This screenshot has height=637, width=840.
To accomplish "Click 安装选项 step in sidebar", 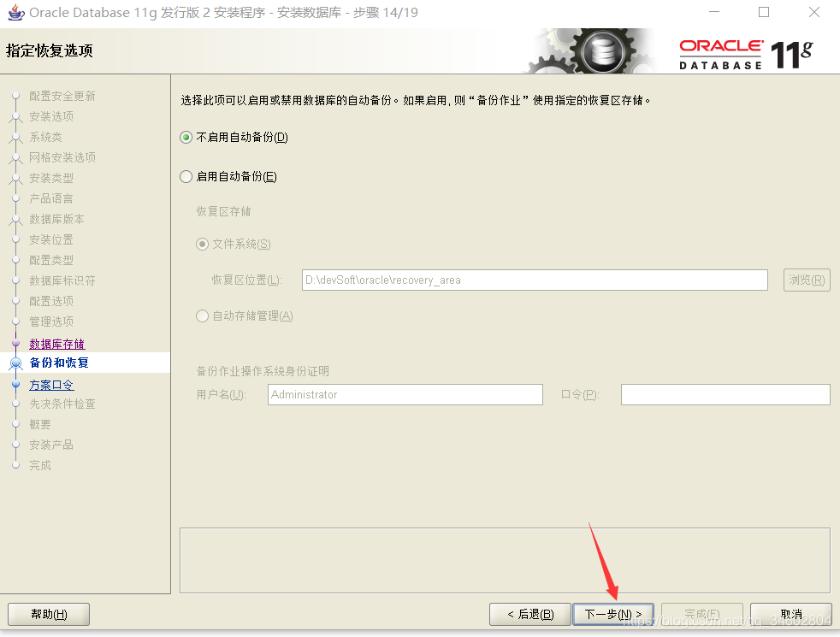I will tap(51, 116).
